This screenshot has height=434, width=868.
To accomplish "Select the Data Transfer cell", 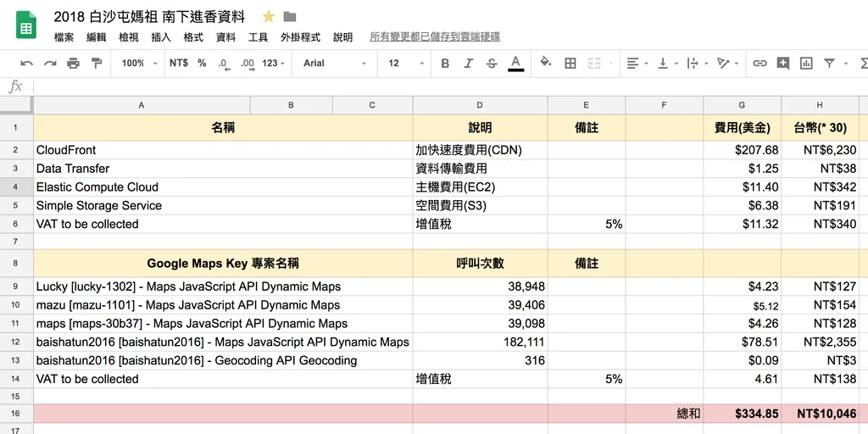I will [223, 169].
